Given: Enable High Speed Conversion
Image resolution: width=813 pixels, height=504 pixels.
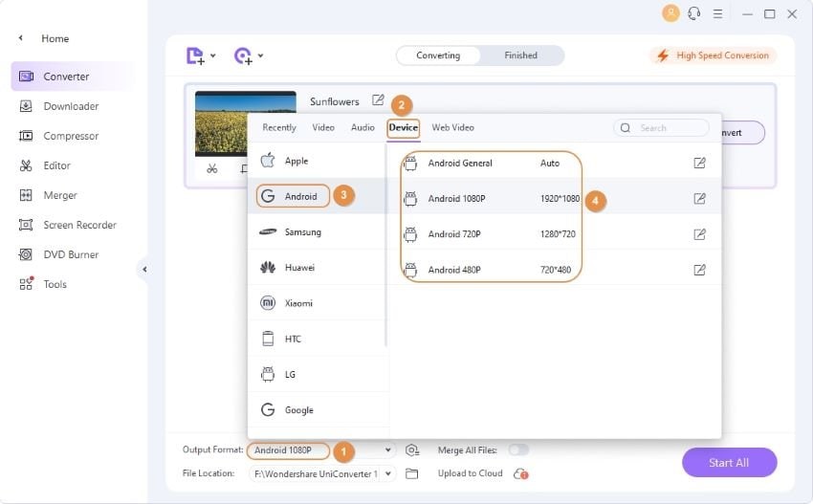Looking at the screenshot, I should 713,55.
